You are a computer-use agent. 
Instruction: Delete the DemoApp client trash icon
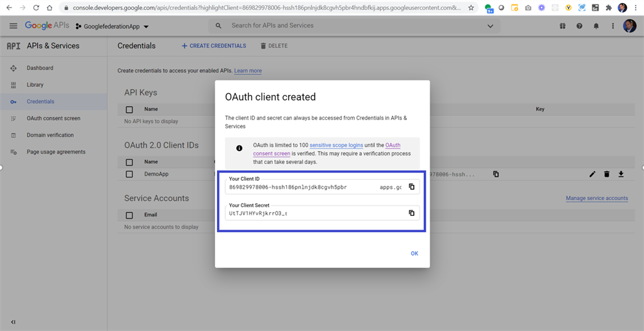tap(607, 174)
